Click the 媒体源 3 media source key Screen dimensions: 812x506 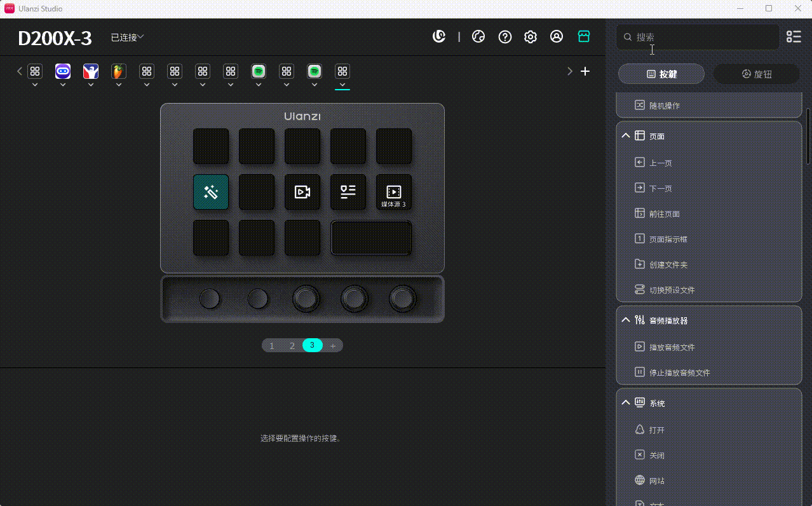click(x=393, y=192)
